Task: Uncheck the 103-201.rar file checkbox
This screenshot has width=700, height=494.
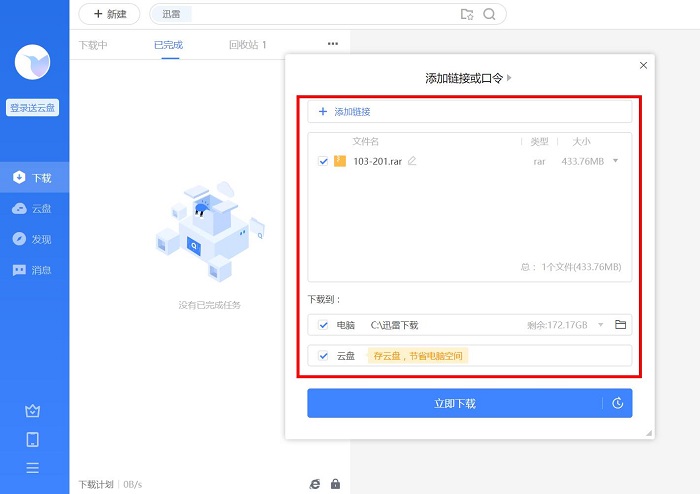Action: [x=322, y=161]
